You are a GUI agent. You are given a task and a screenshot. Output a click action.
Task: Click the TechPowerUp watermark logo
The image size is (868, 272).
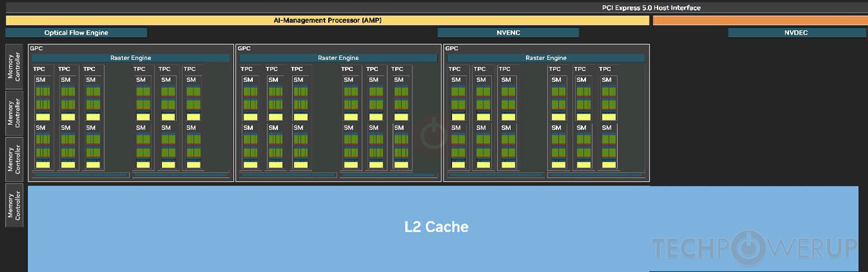754,248
